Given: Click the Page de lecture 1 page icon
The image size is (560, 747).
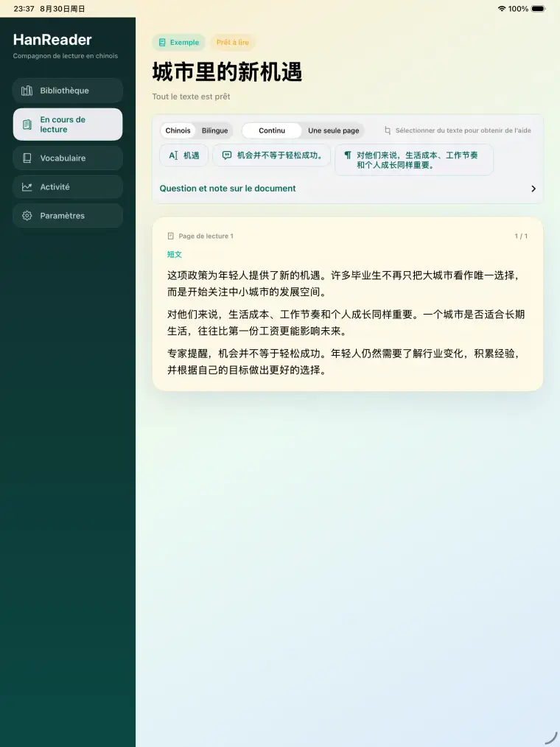Looking at the screenshot, I should coord(171,236).
